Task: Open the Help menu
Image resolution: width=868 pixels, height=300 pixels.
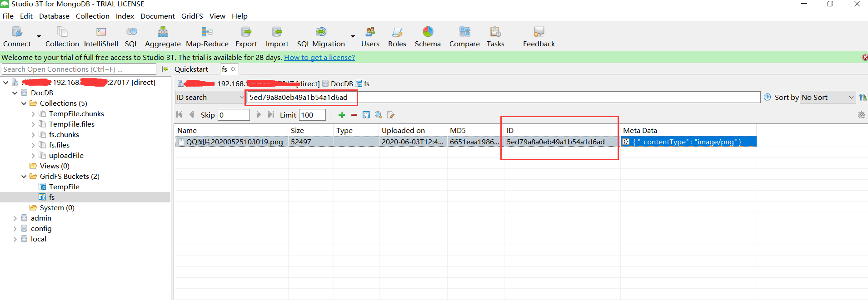Action: click(x=239, y=16)
